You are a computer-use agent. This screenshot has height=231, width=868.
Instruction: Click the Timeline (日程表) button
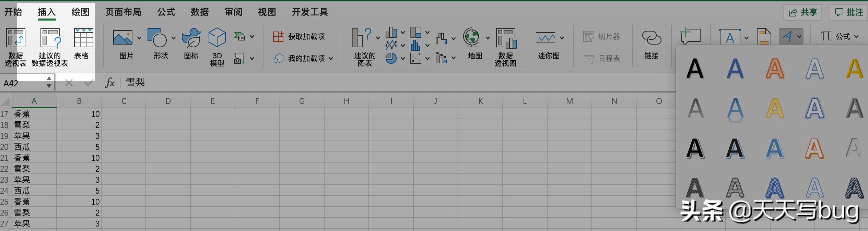(x=601, y=59)
